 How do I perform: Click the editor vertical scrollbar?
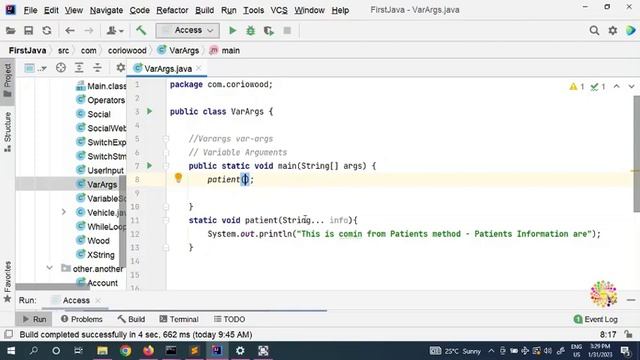(636, 154)
